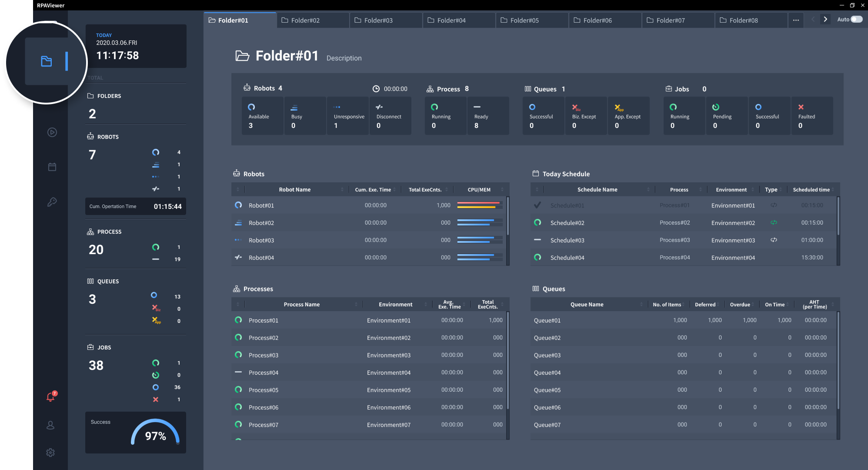Sort by Queue Name column arrows
This screenshot has width=868, height=470.
641,305
